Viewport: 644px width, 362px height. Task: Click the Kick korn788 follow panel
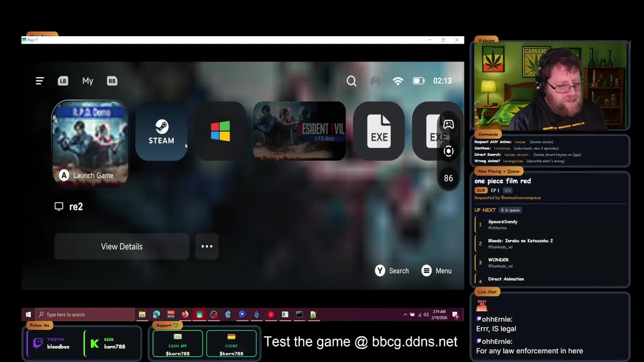coord(111,343)
